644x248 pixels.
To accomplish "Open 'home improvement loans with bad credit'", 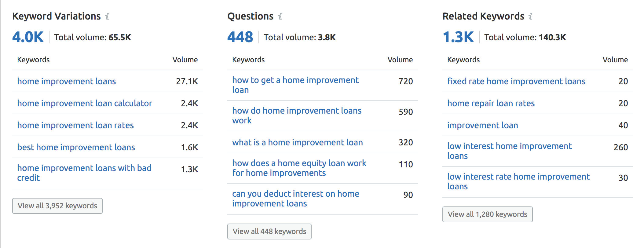I will click(84, 173).
